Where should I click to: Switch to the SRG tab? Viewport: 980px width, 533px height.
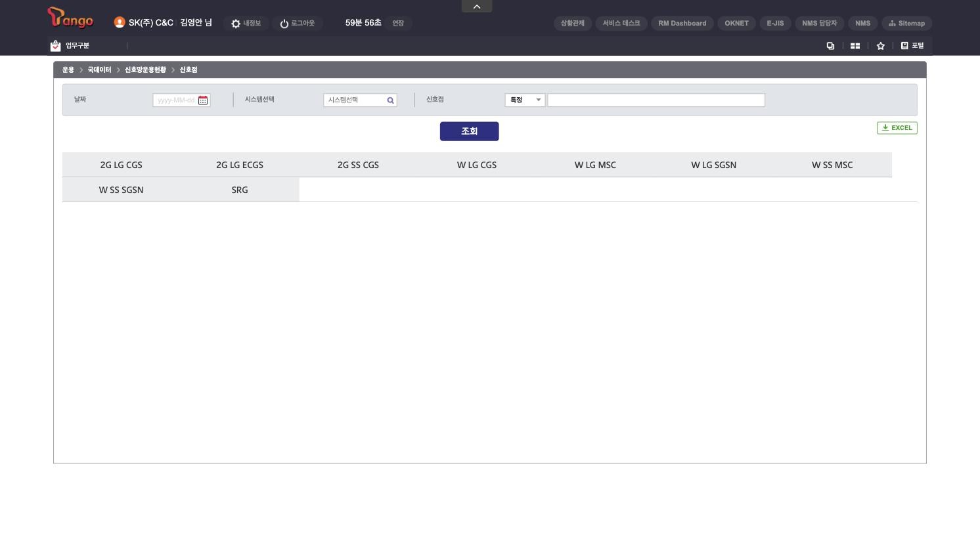240,190
